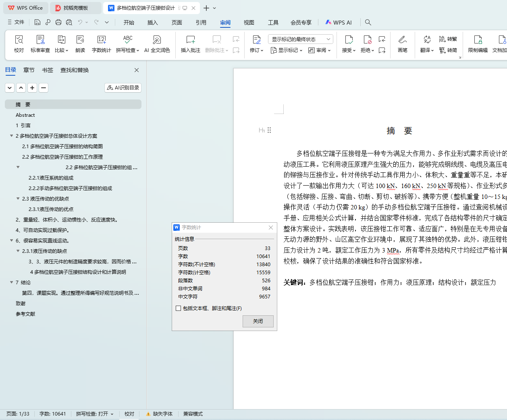Switch to the 引用 ribbon tab
Image resolution: width=507 pixels, height=420 pixels.
click(201, 23)
